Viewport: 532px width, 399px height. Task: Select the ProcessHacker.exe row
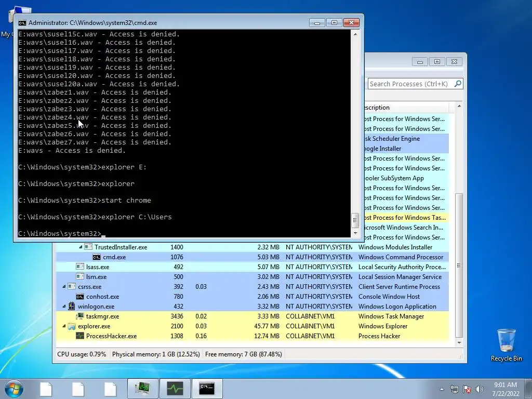(x=252, y=336)
